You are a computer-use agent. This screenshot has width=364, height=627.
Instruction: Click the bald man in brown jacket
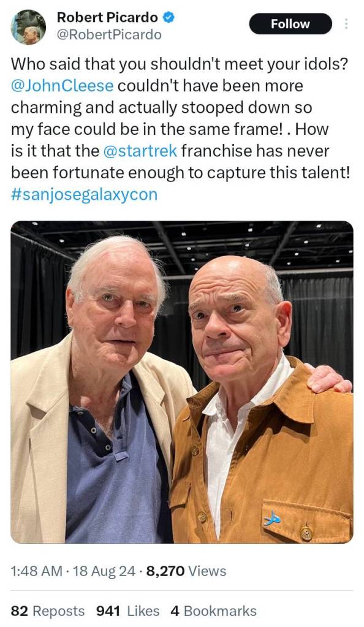(x=260, y=400)
